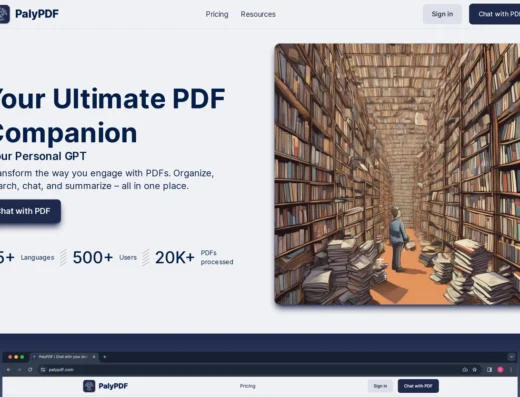Click the pink profile avatar in the demo browser
Viewport: 520px width, 397px height.
point(500,370)
